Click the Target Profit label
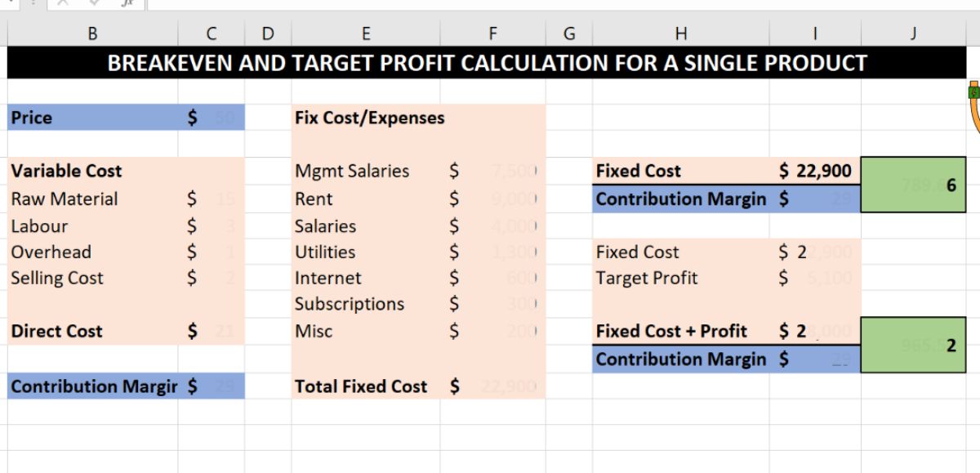980x473 pixels. pos(647,278)
